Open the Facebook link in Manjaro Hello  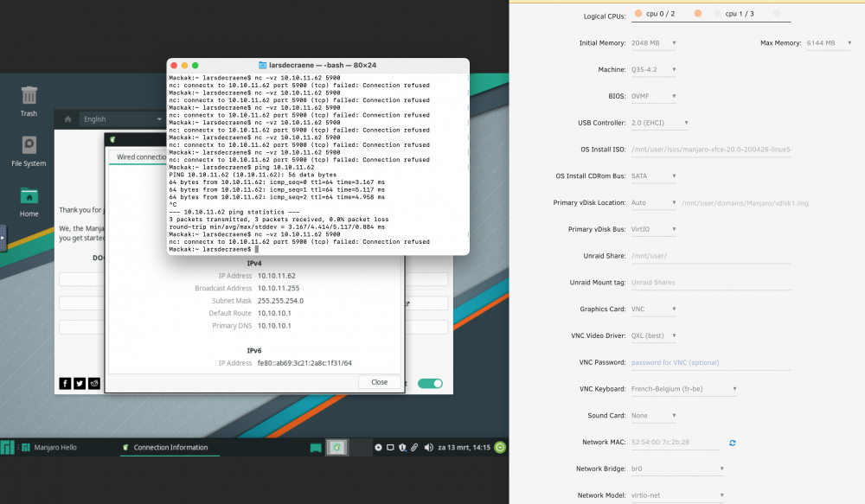(65, 383)
